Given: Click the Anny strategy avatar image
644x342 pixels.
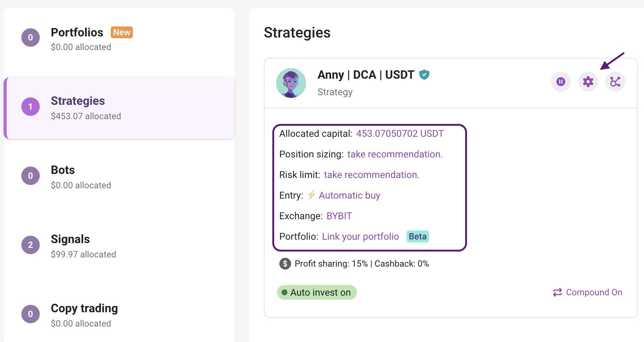Looking at the screenshot, I should (x=291, y=83).
